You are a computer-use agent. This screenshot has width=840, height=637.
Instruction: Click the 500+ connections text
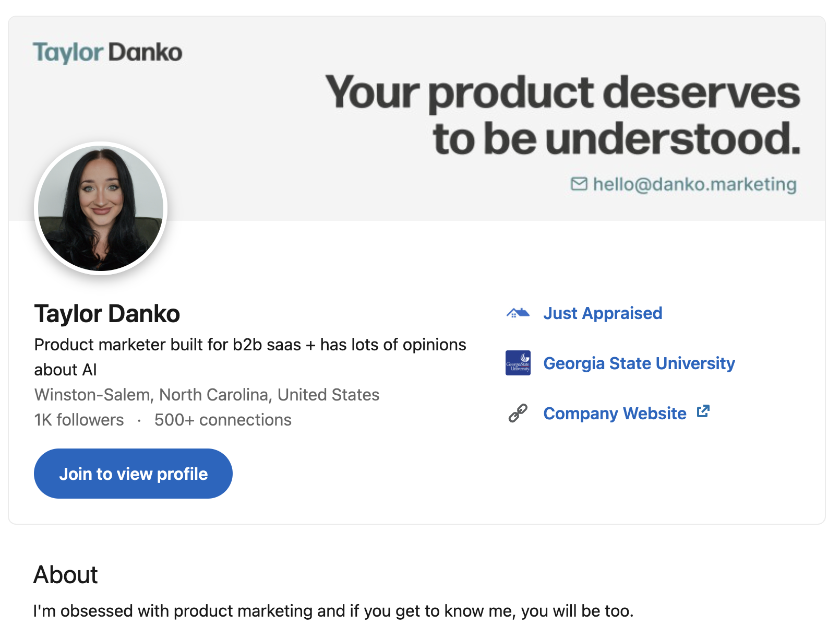click(223, 420)
